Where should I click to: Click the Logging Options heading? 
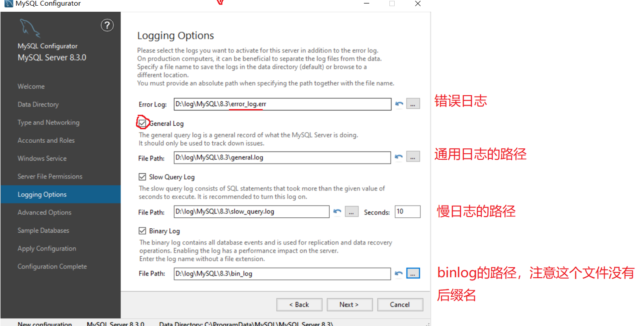point(175,36)
